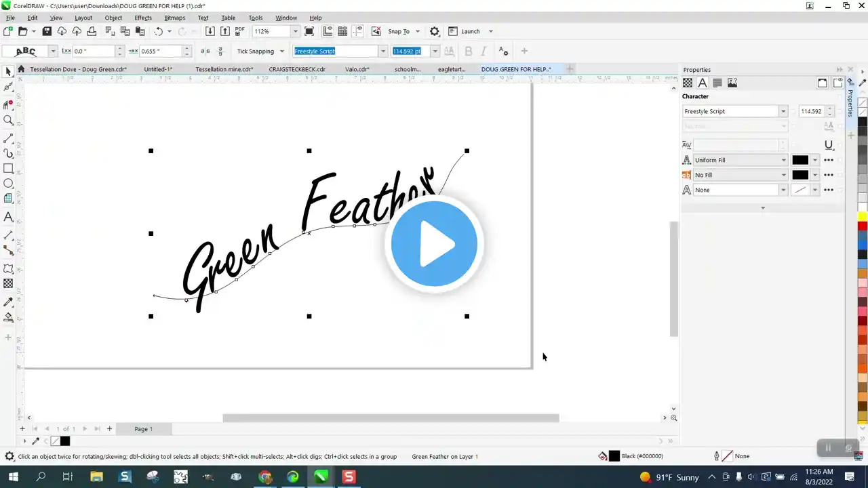Toggle the Show Grid button
Viewport: 868px width, 488px height.
(x=343, y=31)
